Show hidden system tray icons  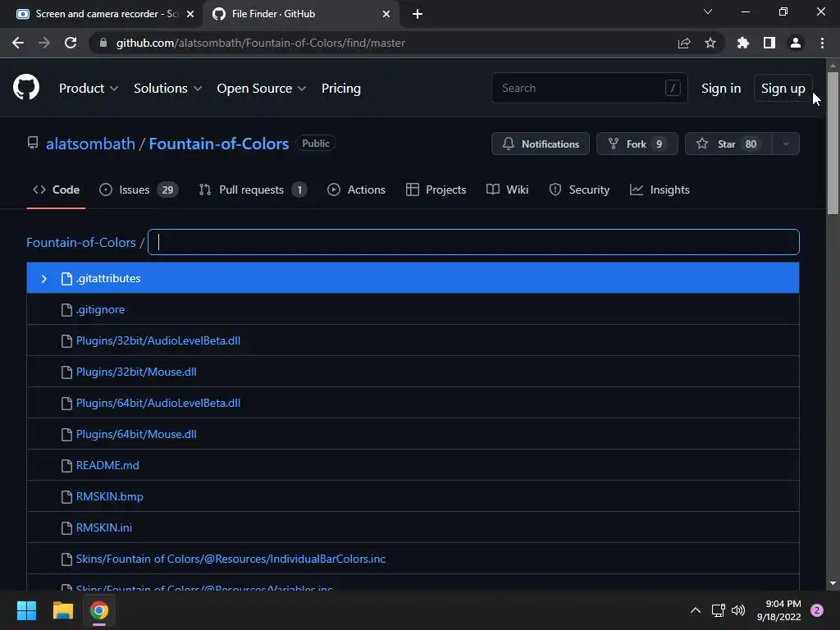pyautogui.click(x=696, y=610)
